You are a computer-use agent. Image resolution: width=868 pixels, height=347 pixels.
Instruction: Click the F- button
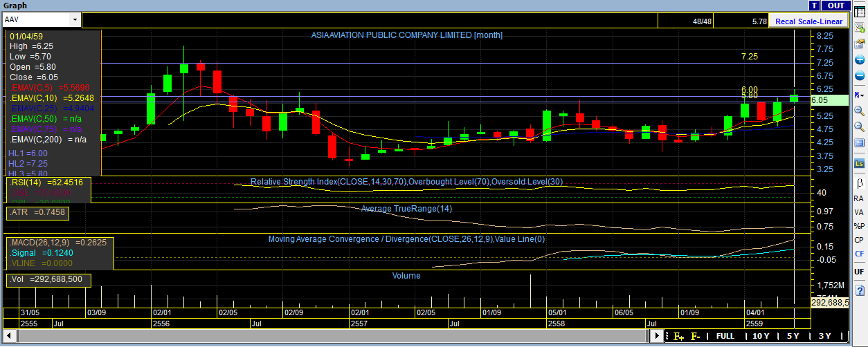pos(696,336)
